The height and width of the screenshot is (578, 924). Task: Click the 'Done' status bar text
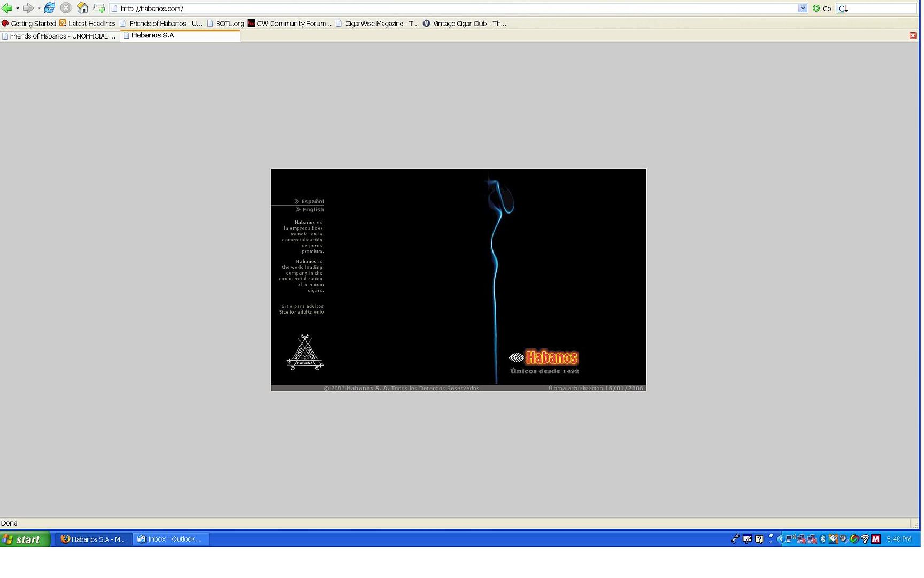point(9,523)
